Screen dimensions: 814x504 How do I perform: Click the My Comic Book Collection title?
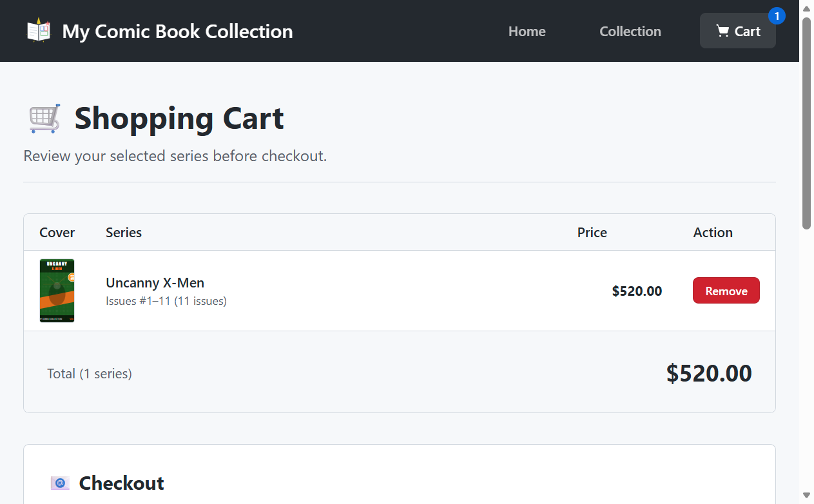[x=177, y=31]
